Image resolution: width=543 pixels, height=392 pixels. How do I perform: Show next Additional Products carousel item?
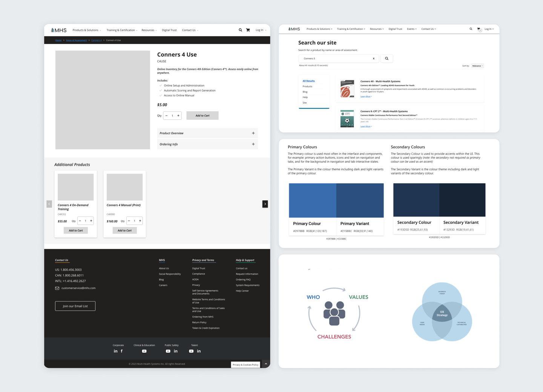click(x=265, y=204)
